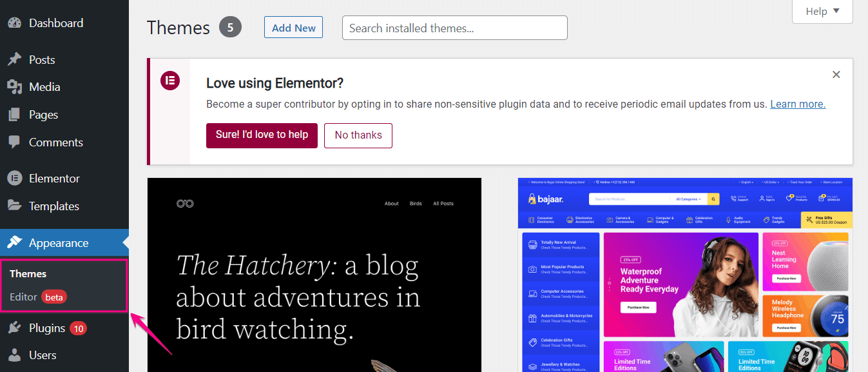Select Themes submenu item

point(28,274)
